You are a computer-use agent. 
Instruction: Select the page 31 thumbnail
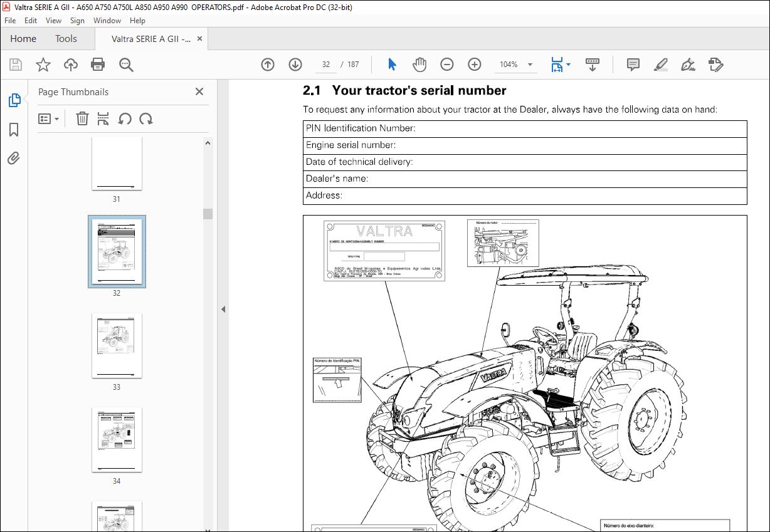[117, 163]
